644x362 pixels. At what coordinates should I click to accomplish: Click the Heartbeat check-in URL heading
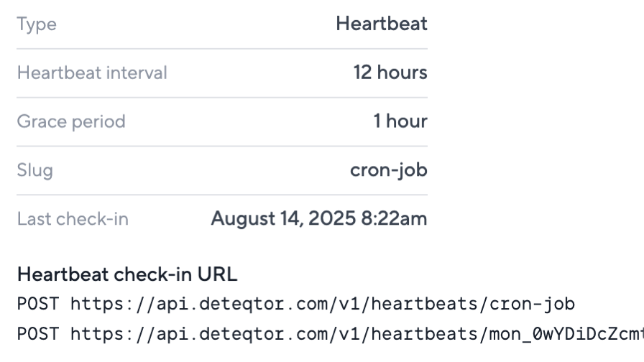[x=127, y=274]
